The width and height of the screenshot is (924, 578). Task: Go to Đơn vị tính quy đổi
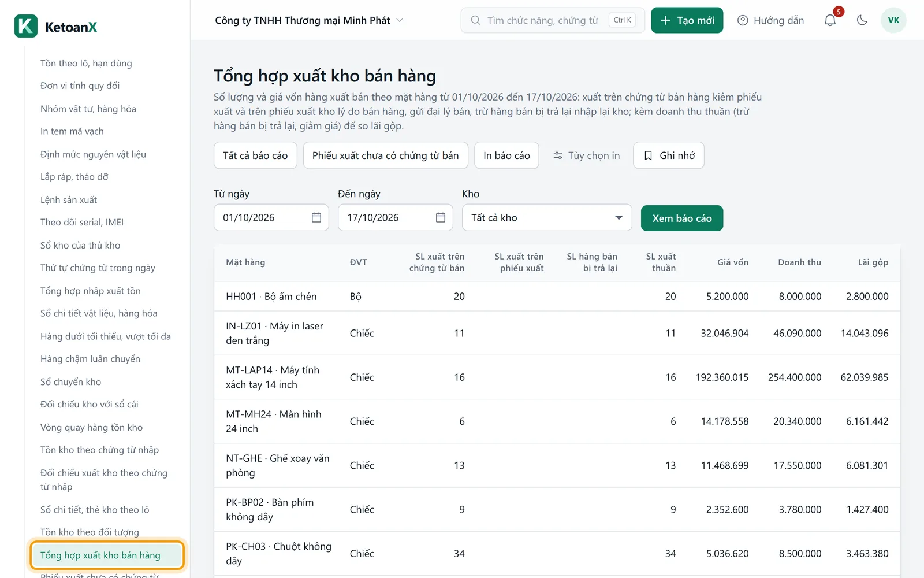(80, 86)
